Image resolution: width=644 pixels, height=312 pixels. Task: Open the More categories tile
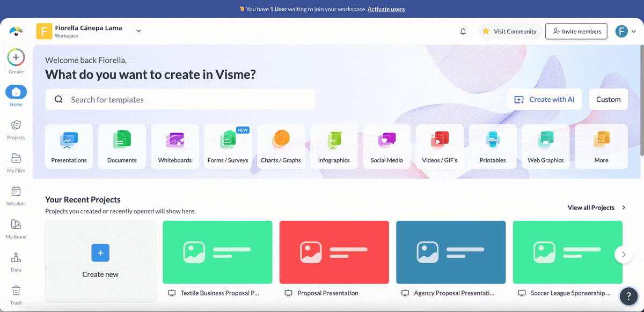tap(601, 146)
